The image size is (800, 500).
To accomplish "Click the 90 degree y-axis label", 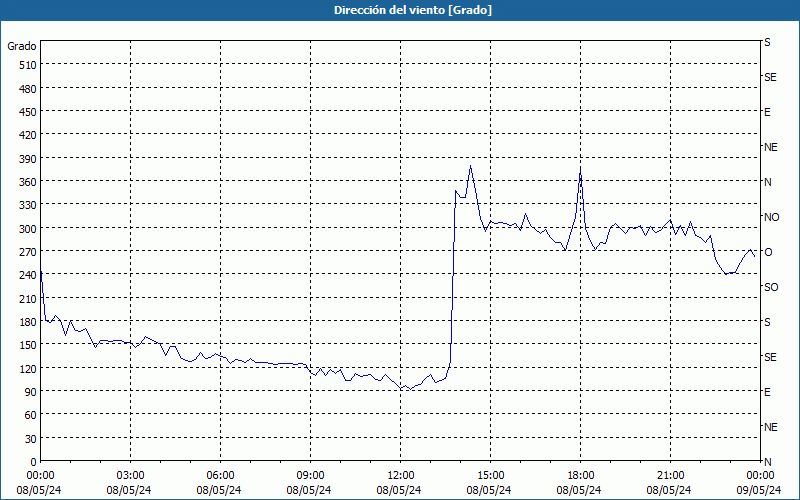I will coord(28,391).
